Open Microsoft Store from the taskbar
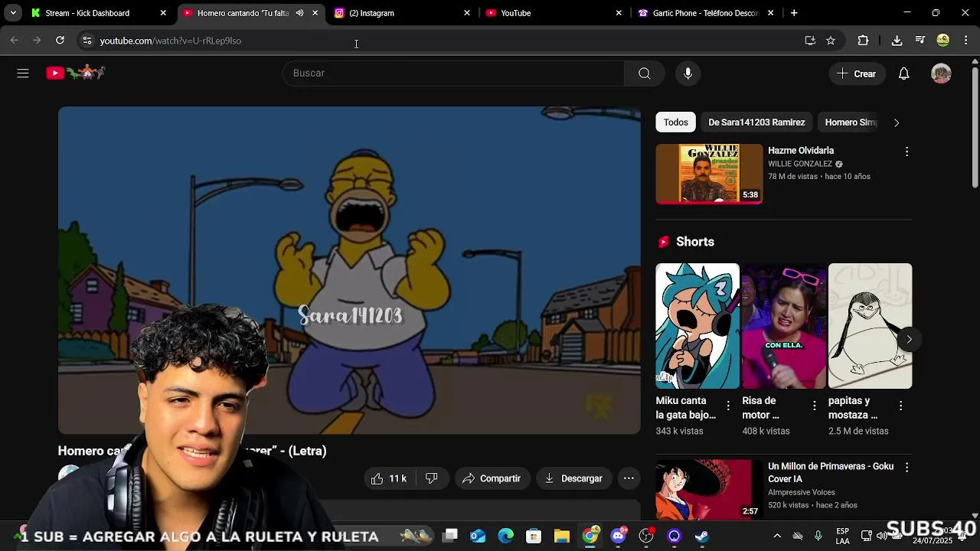The width and height of the screenshot is (980, 551). (x=534, y=536)
